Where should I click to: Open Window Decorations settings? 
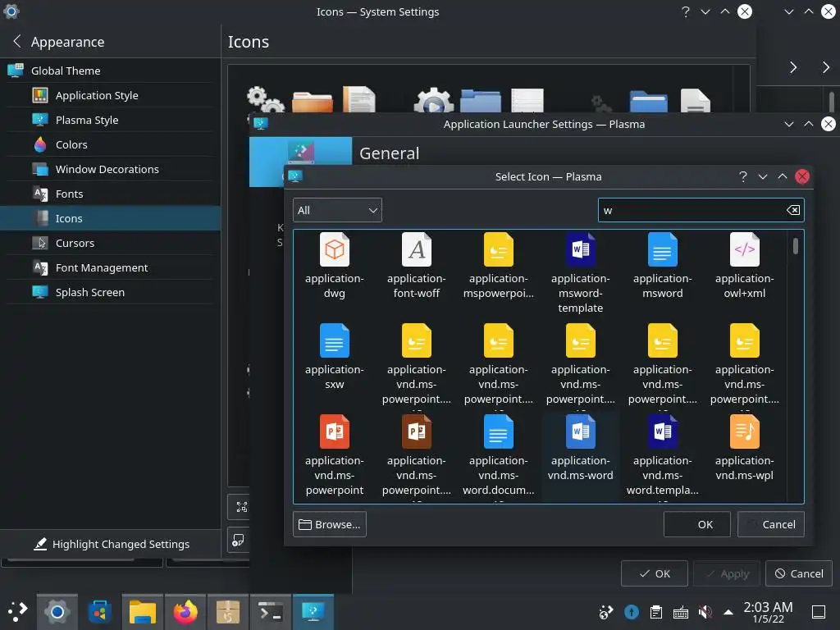111,169
